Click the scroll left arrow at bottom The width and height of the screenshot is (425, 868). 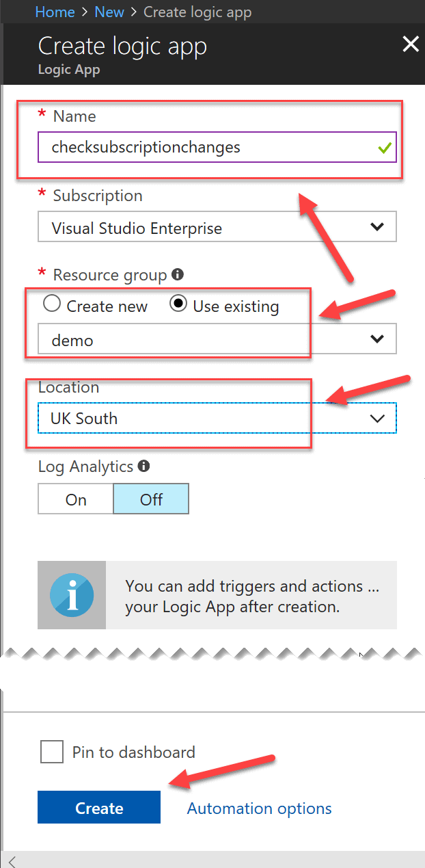point(12,860)
